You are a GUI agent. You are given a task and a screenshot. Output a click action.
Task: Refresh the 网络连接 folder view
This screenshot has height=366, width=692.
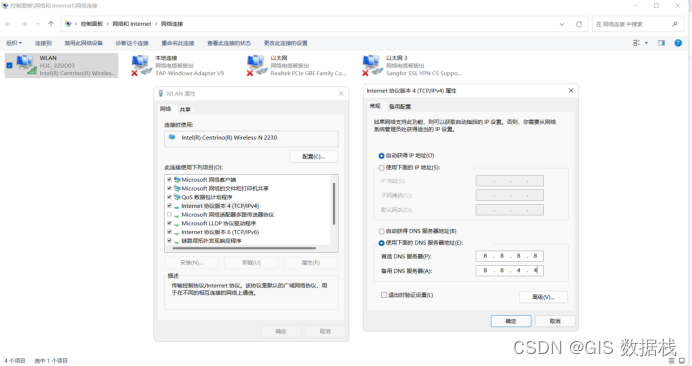click(x=579, y=24)
